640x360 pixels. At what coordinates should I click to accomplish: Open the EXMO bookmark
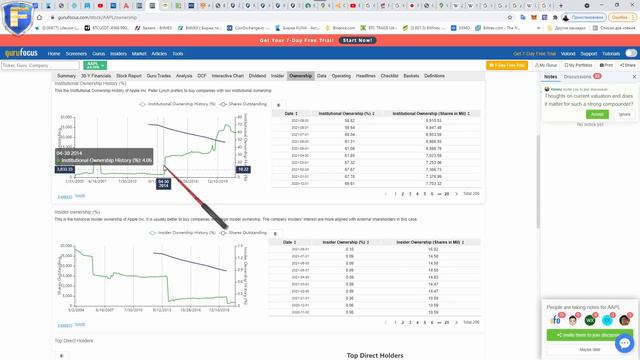click(460, 28)
